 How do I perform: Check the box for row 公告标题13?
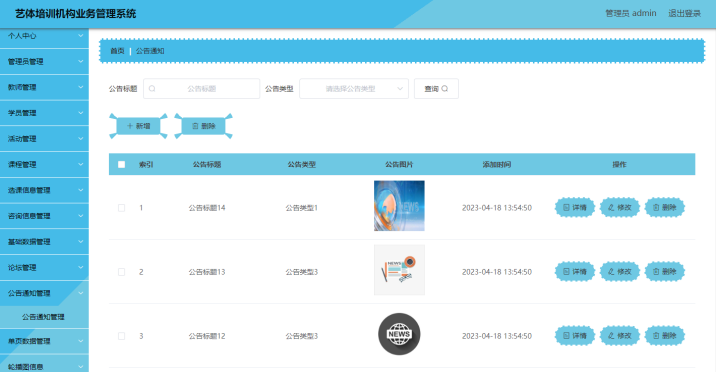click(x=121, y=272)
